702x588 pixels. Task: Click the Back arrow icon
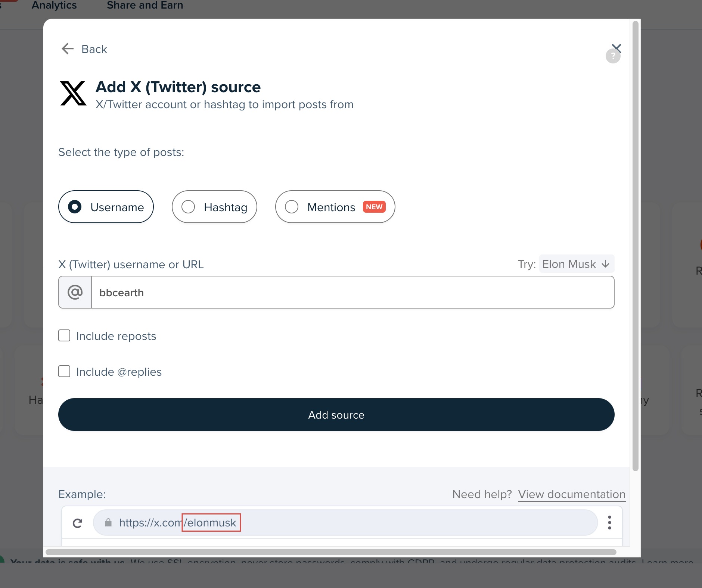68,49
